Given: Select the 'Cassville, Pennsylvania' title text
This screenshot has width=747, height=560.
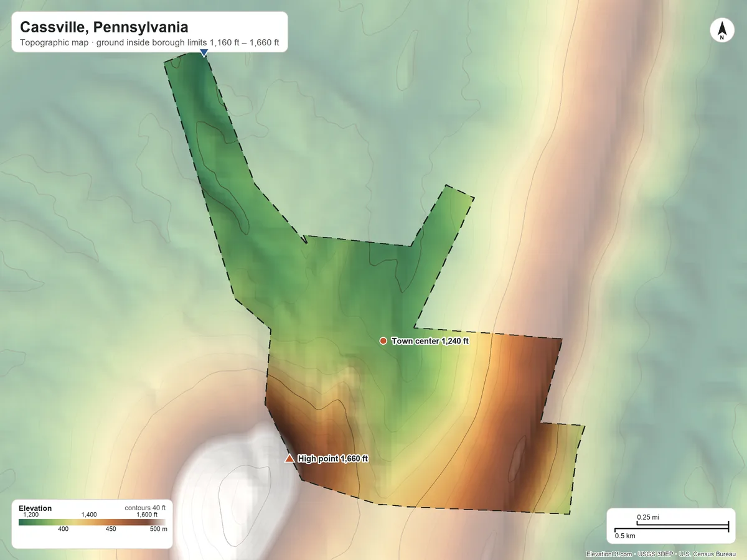Looking at the screenshot, I should [x=105, y=27].
